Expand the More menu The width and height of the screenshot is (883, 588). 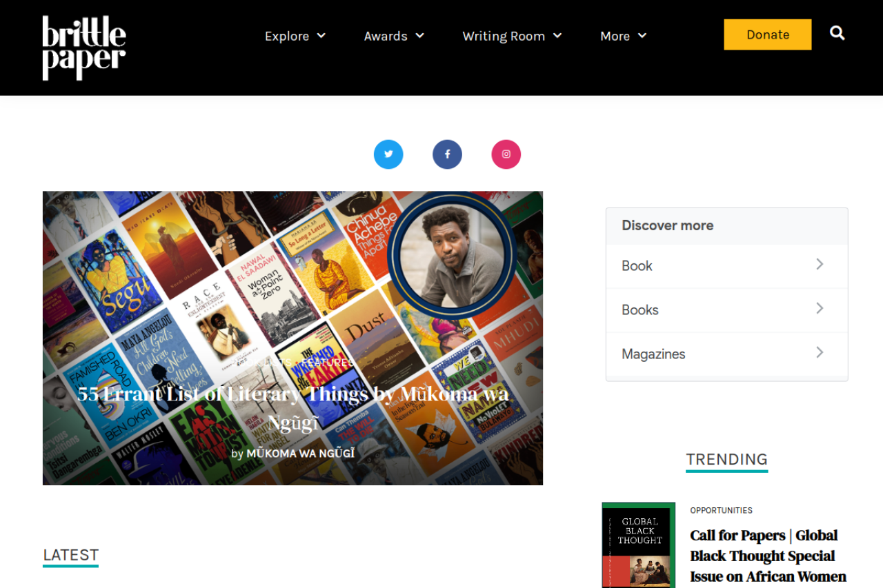click(623, 36)
